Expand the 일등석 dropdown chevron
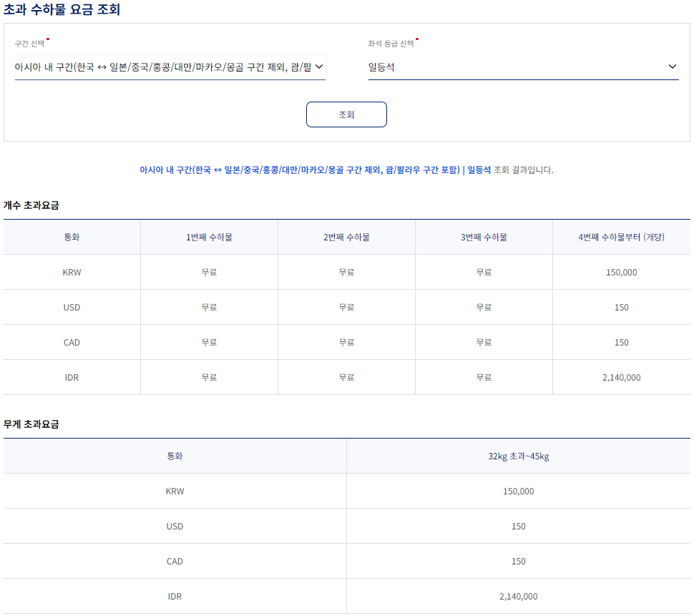 pos(672,67)
